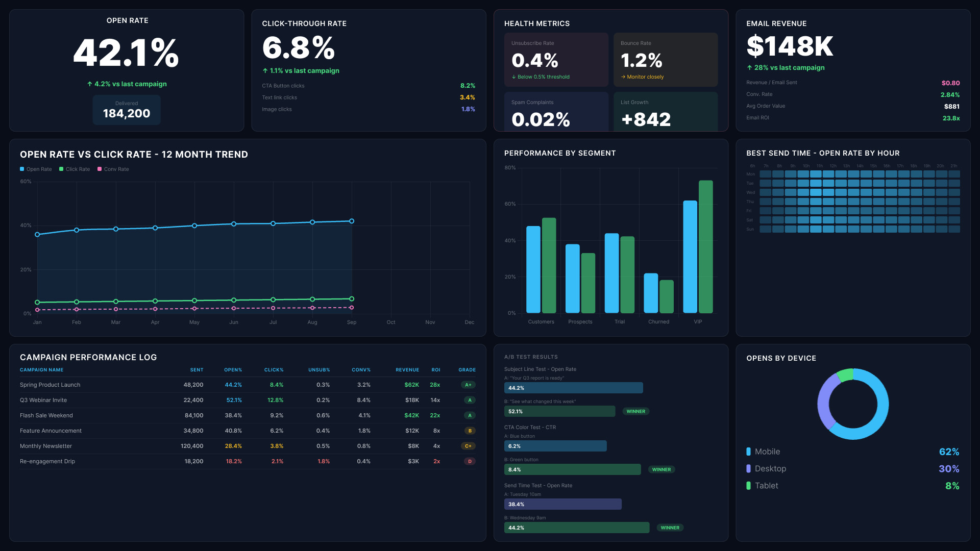This screenshot has height=551, width=980.
Task: Click the 1.8% unsubscribe rate in Re-engagement row
Action: click(x=324, y=461)
